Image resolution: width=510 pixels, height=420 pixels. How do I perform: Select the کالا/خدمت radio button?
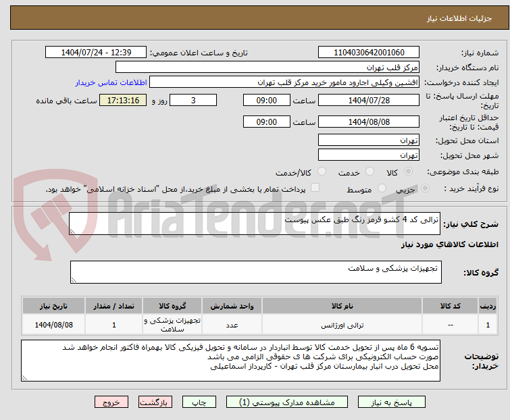pyautogui.click(x=322, y=172)
